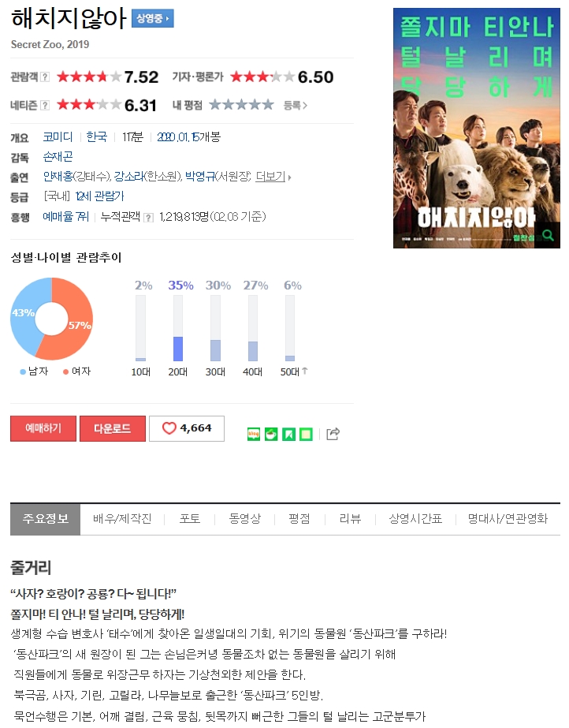Open help icon next to 관람객
The width and height of the screenshot is (569, 728).
(44, 77)
